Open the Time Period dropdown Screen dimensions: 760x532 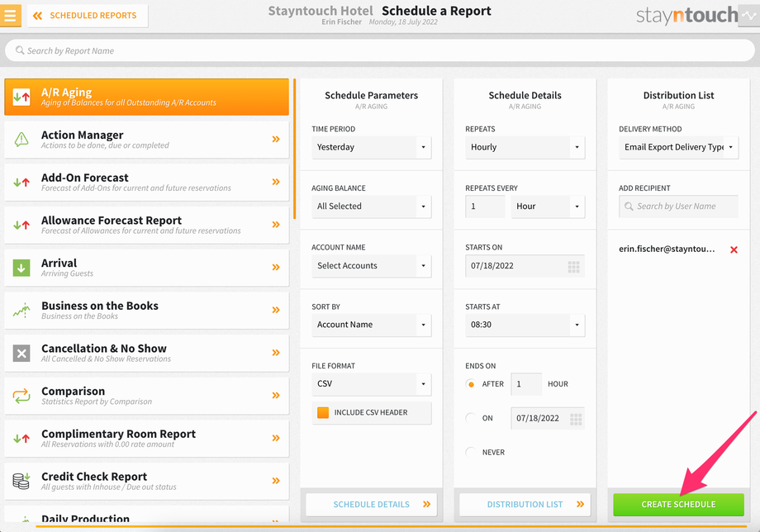371,147
